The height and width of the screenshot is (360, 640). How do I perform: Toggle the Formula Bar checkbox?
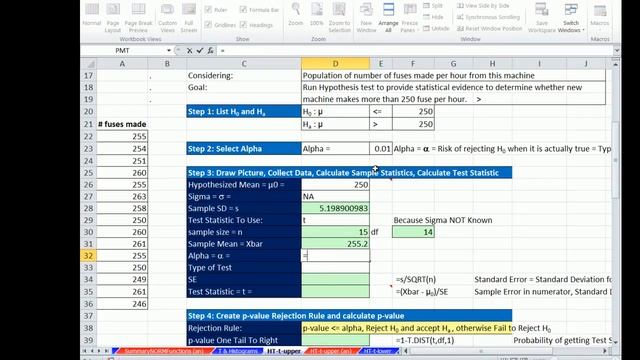tap(259, 10)
